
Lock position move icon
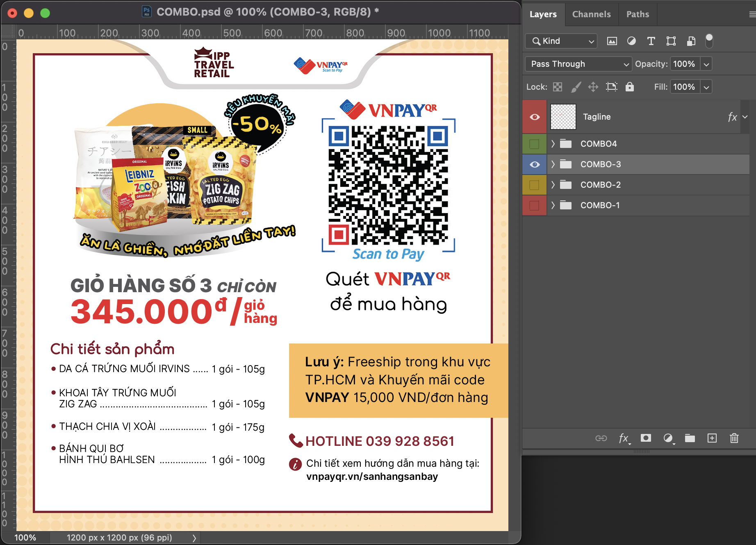click(593, 87)
